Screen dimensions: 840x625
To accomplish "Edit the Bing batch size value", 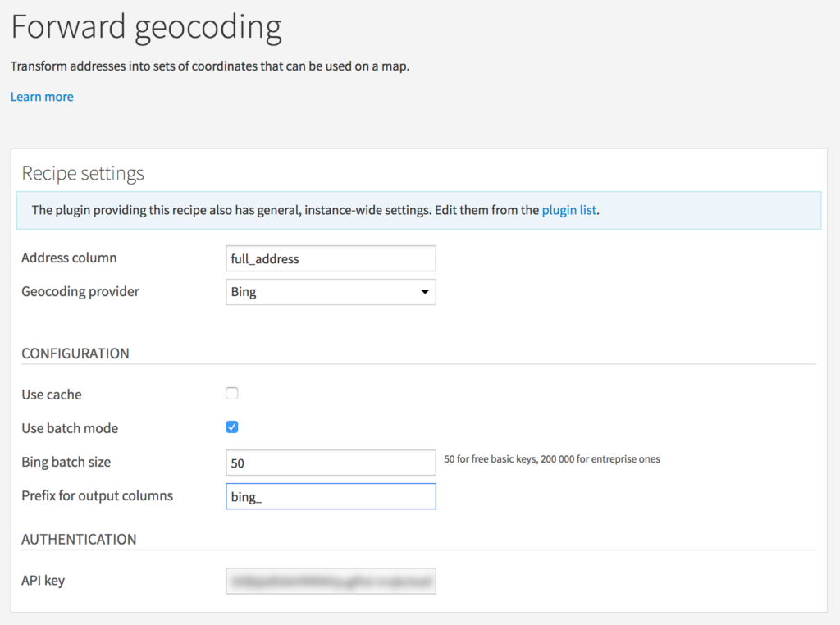I will tap(331, 462).
